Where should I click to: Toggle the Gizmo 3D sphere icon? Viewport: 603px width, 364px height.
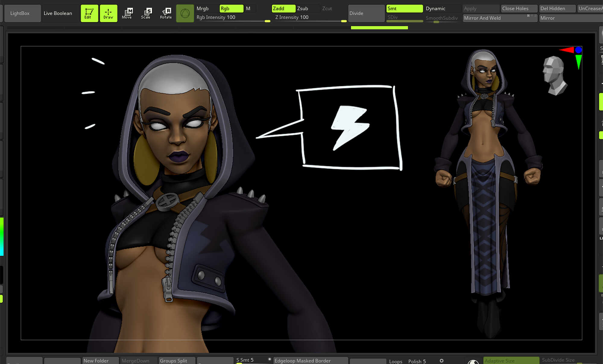point(185,13)
